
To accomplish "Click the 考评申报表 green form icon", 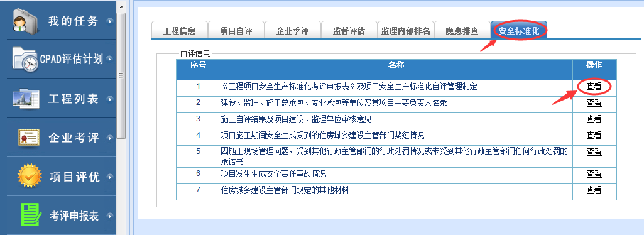I will coord(31,215).
